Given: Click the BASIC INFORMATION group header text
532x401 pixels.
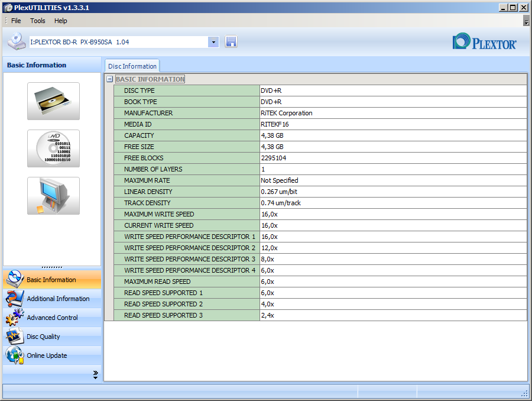Looking at the screenshot, I should [x=150, y=79].
